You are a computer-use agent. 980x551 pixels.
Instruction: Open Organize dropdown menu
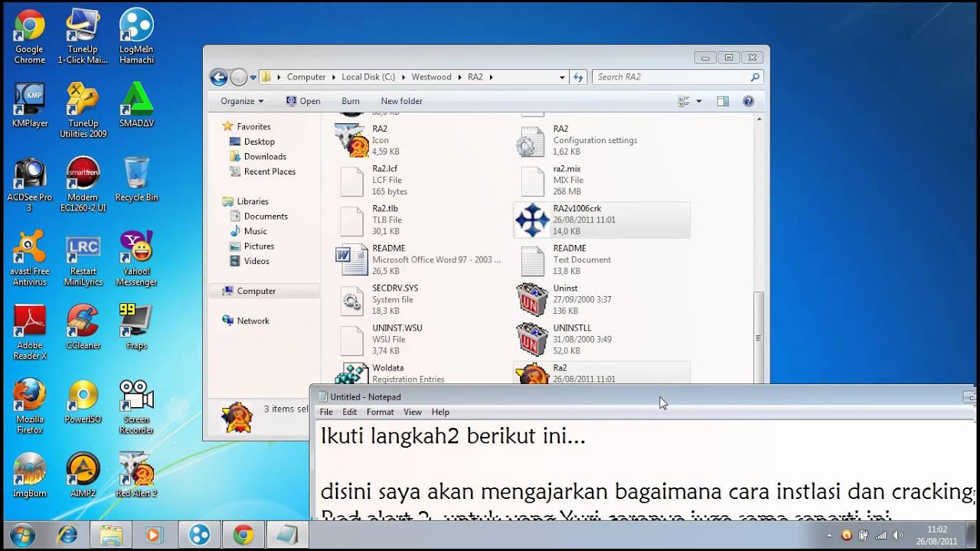[242, 101]
